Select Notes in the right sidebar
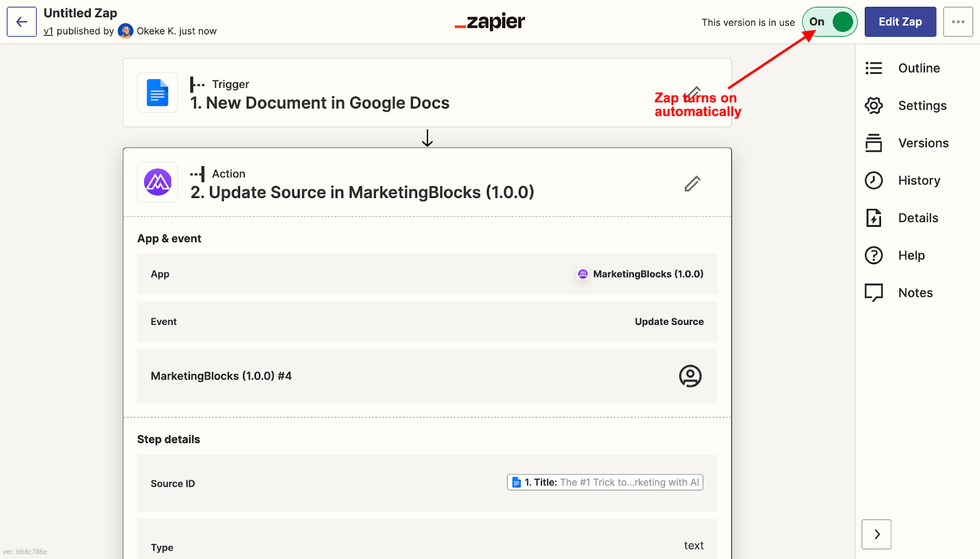Viewport: 980px width, 559px height. [x=915, y=293]
